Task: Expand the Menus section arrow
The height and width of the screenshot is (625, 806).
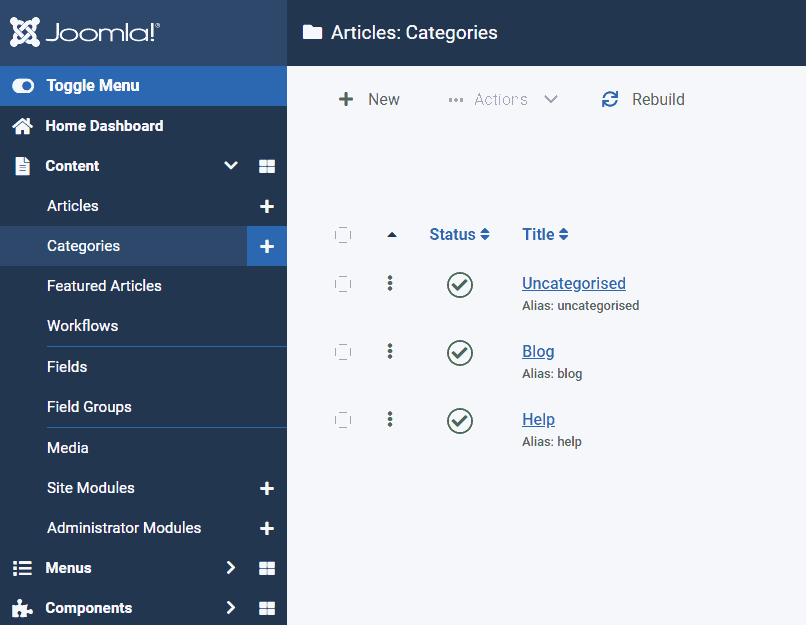Action: tap(231, 567)
